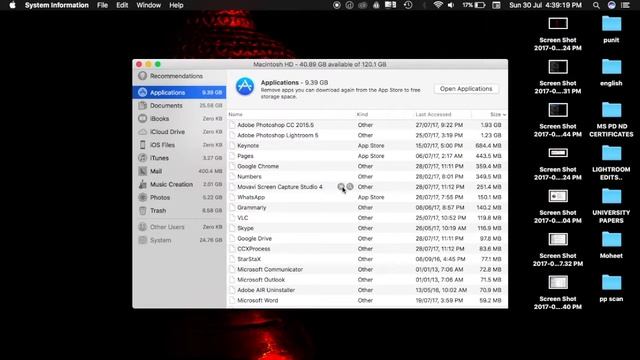The height and width of the screenshot is (360, 640).
Task: Select the Microsoft Word row
Action: click(x=367, y=300)
